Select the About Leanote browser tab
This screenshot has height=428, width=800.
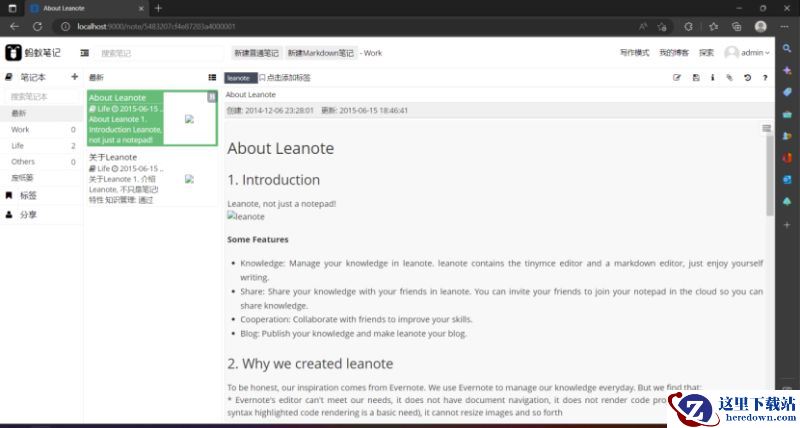[x=87, y=8]
